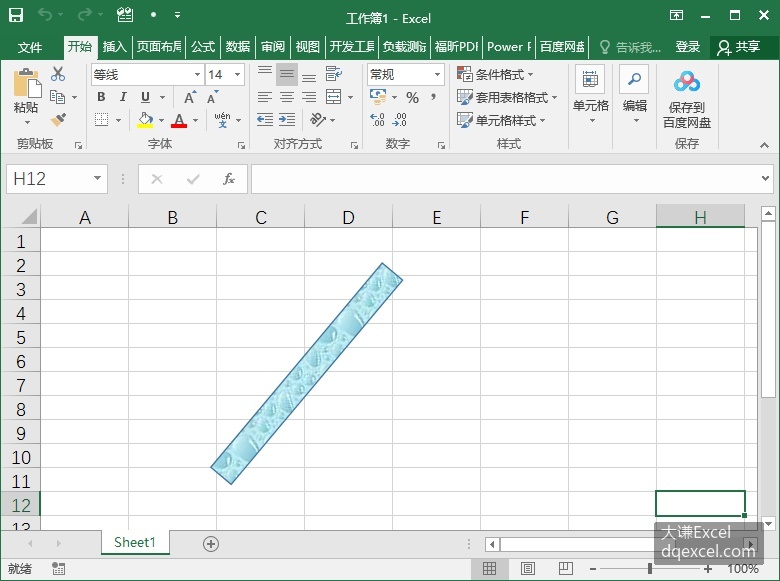Toggle wrap text icon
780x581 pixels.
pos(333,74)
